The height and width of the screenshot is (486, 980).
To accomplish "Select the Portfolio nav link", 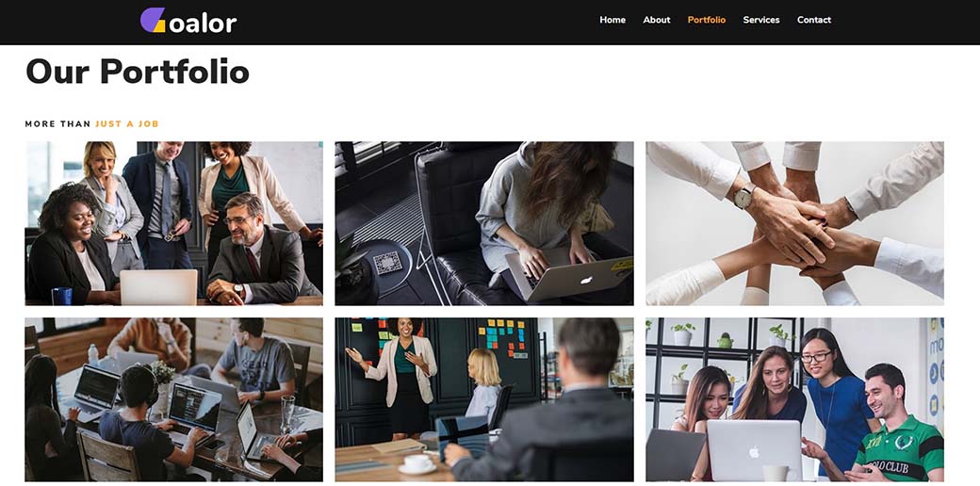I will coord(706,20).
